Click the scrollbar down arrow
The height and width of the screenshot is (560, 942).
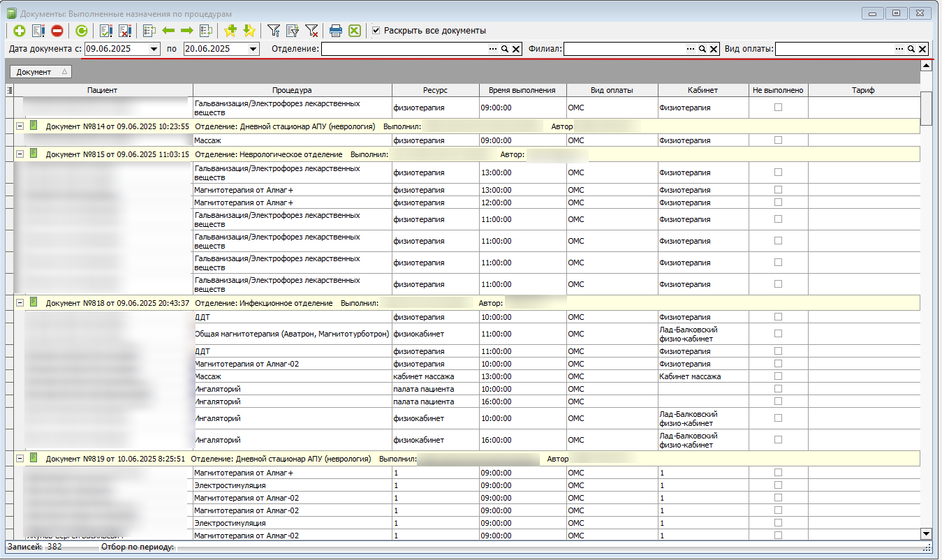[x=927, y=533]
